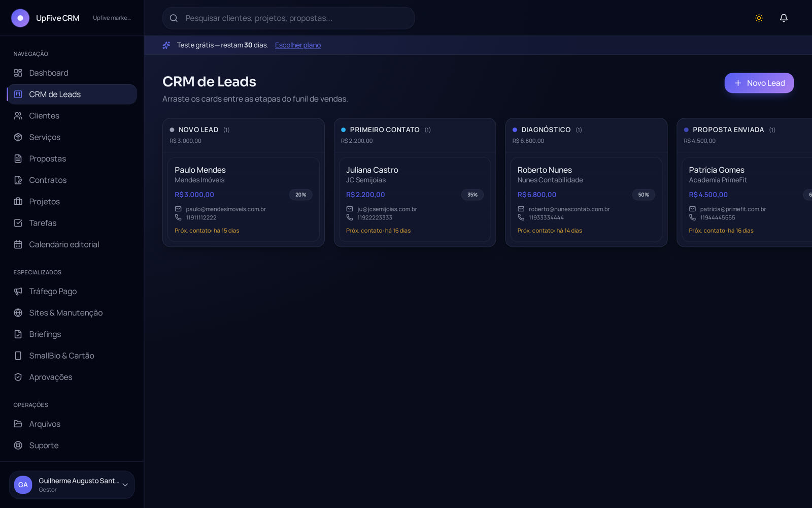This screenshot has height=508, width=812.
Task: Click the Briefings file icon
Action: pyautogui.click(x=18, y=334)
